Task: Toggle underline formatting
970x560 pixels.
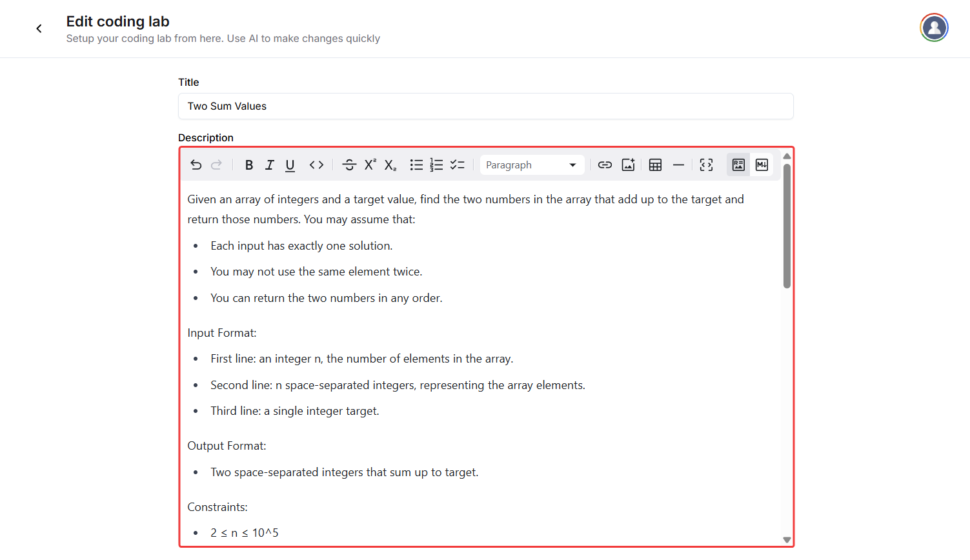Action: pyautogui.click(x=290, y=165)
